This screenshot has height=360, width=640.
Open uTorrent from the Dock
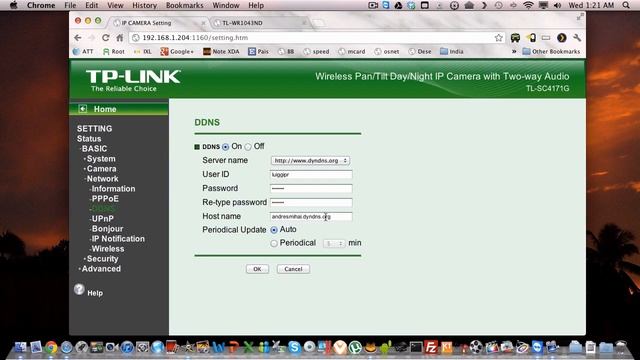[x=355, y=347]
